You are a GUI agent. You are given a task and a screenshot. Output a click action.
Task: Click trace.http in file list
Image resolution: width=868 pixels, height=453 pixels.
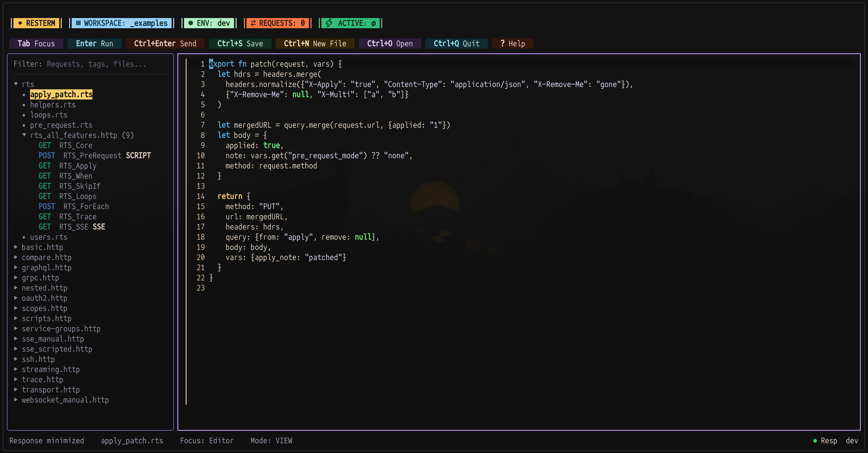[43, 379]
